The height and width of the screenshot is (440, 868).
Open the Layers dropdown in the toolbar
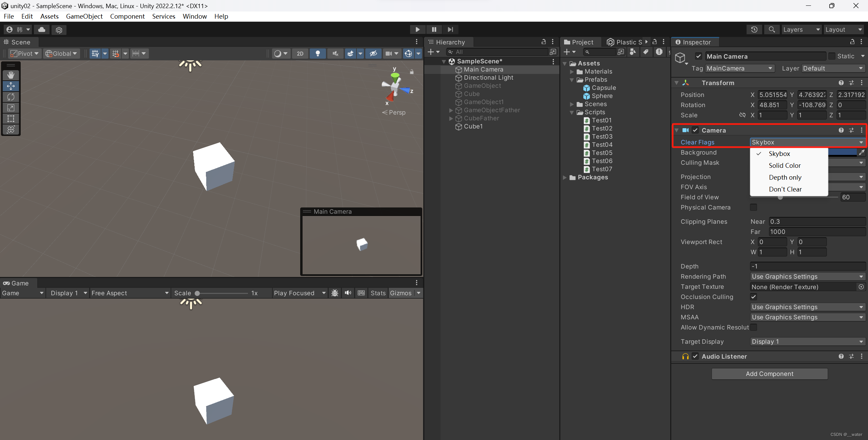[801, 29]
